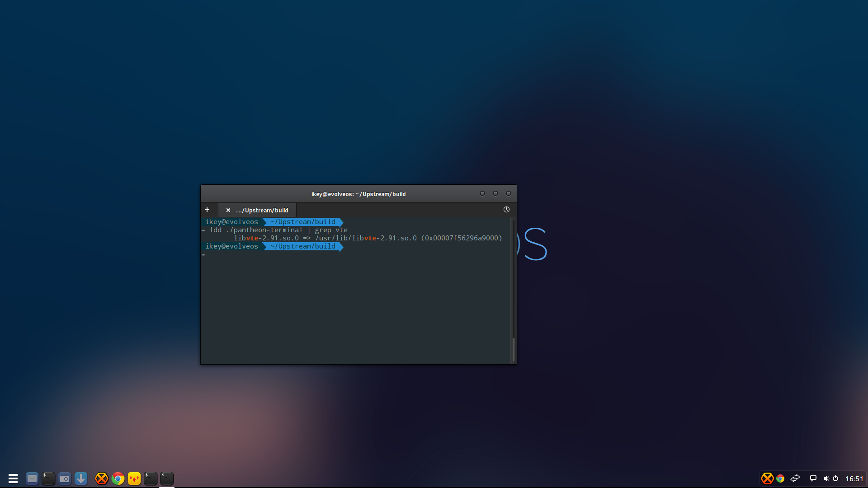
Task: Open the download arrow app in dock
Action: (x=81, y=479)
